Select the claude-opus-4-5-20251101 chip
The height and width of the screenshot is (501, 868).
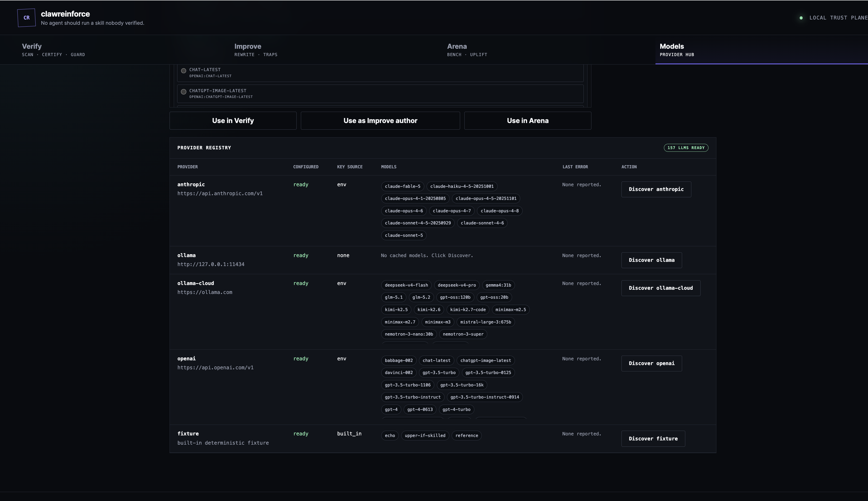click(x=486, y=199)
